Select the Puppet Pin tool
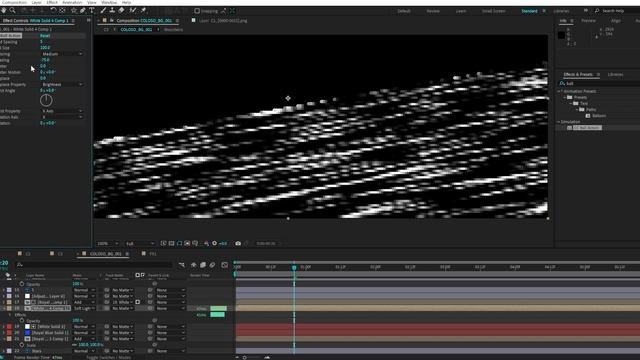Screen dimensions: 640x360 pyautogui.click(x=143, y=10)
